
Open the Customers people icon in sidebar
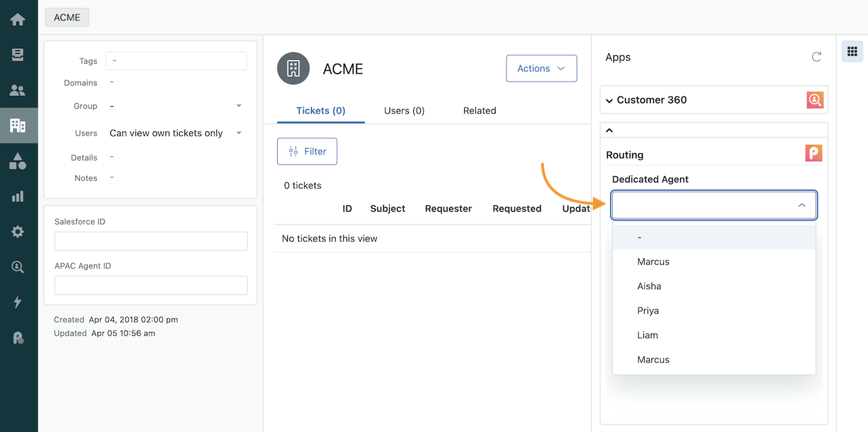tap(18, 90)
